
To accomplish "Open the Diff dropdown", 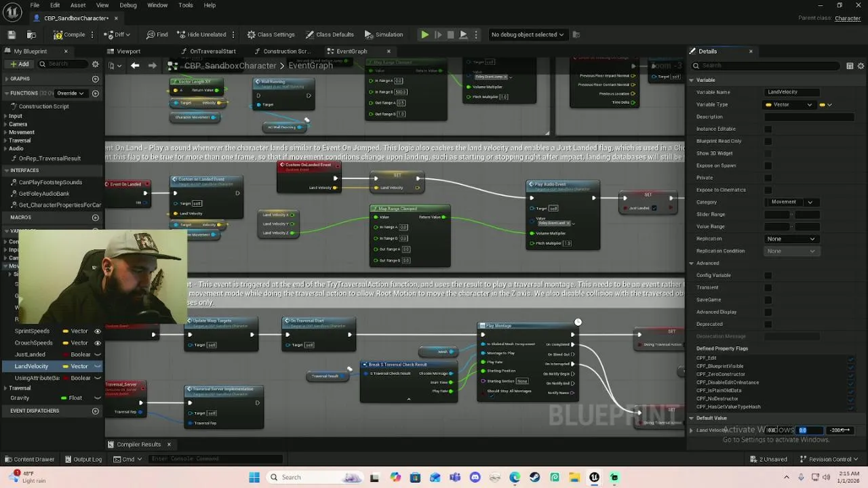I will pos(118,35).
